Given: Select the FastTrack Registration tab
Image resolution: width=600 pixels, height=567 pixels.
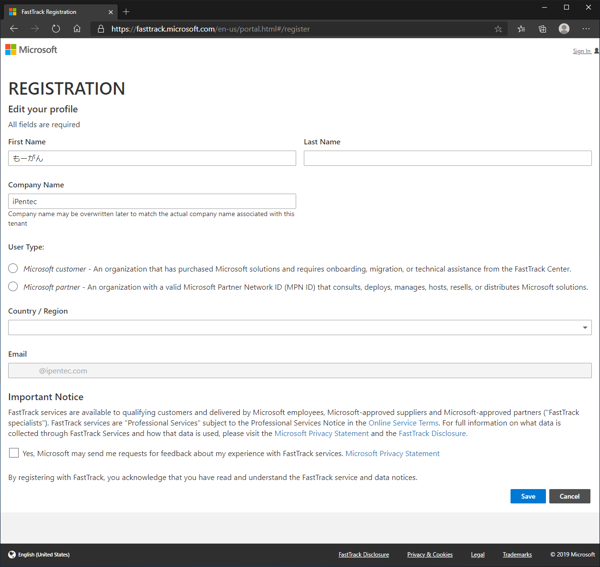Looking at the screenshot, I should (61, 12).
